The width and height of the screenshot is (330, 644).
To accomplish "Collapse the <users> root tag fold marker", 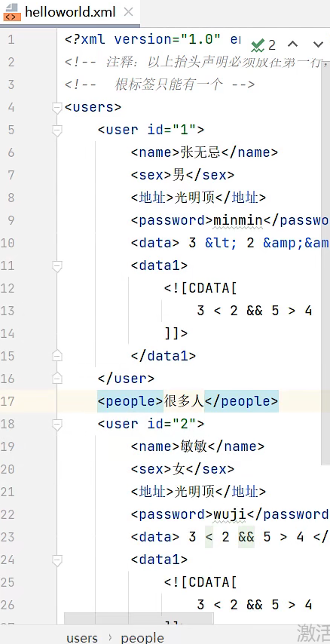I will 57,108.
